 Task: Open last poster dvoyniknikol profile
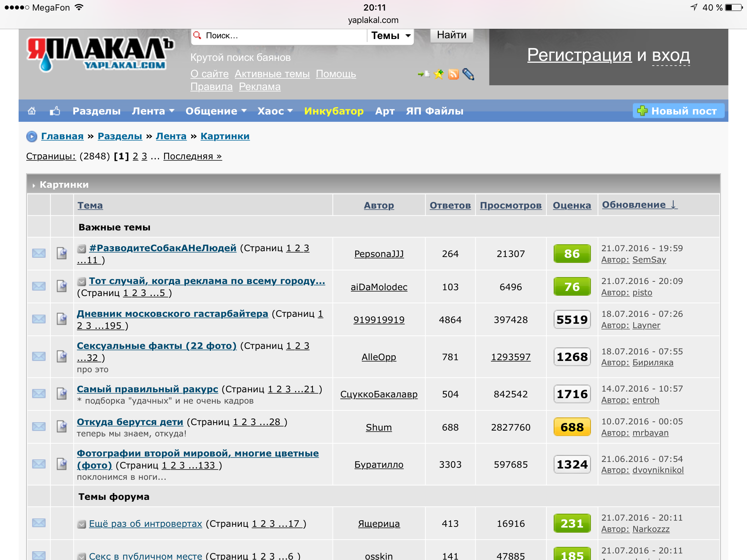(658, 470)
